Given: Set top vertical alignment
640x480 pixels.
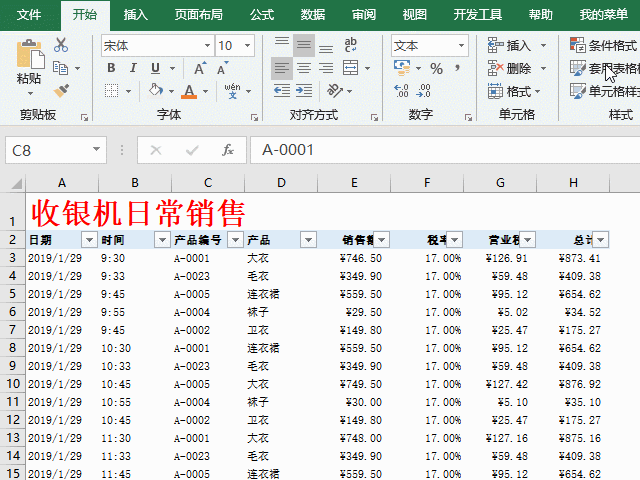Looking at the screenshot, I should point(282,44).
